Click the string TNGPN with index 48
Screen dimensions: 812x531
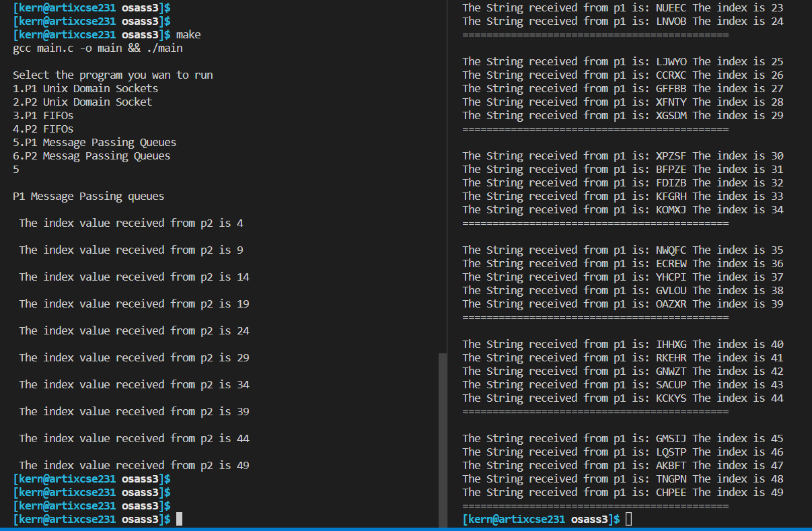tap(671, 479)
